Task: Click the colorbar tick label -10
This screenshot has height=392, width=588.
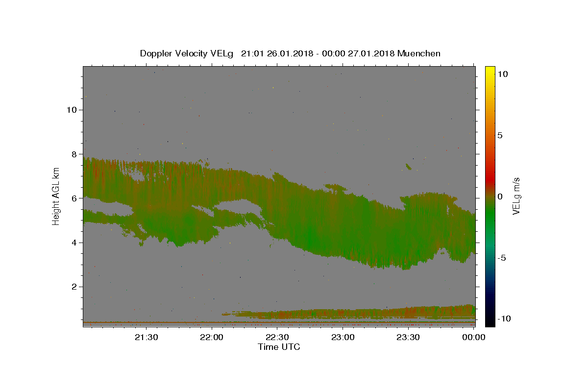Action: [504, 318]
